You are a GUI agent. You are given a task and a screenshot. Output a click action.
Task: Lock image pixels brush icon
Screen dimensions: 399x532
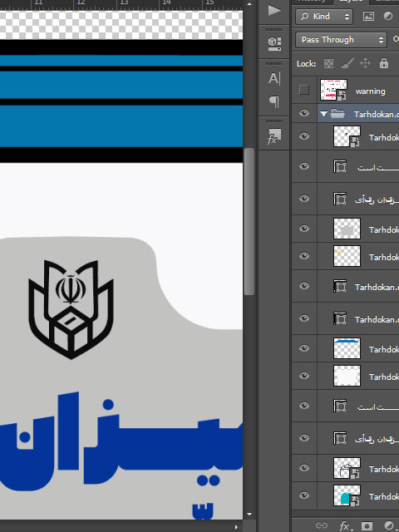click(x=347, y=63)
